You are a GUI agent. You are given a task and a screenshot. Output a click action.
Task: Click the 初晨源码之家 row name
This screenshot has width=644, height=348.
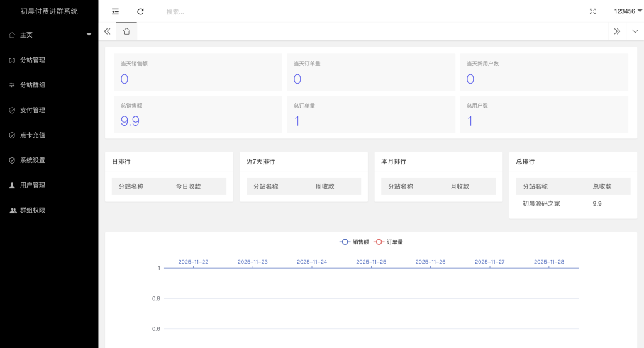coord(541,204)
